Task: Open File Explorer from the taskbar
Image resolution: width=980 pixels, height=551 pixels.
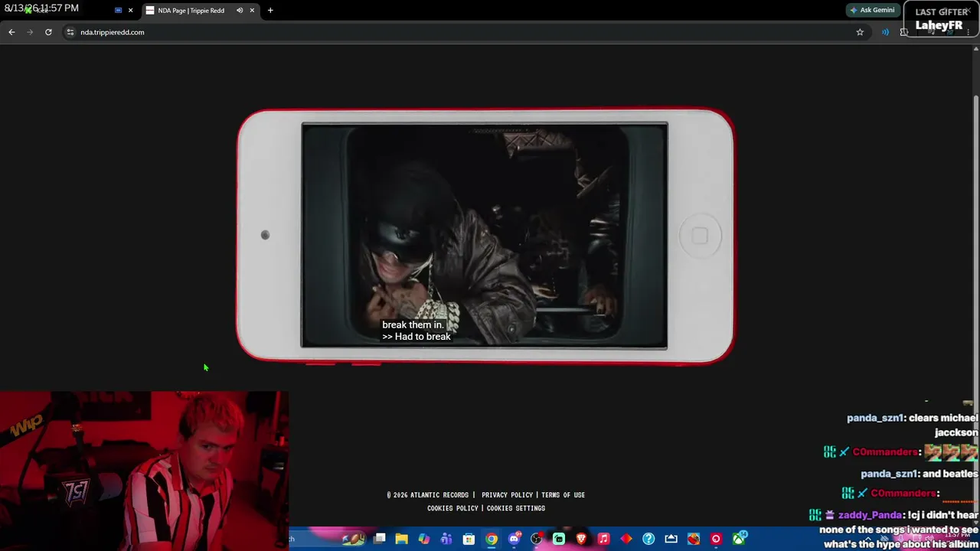Action: click(401, 539)
